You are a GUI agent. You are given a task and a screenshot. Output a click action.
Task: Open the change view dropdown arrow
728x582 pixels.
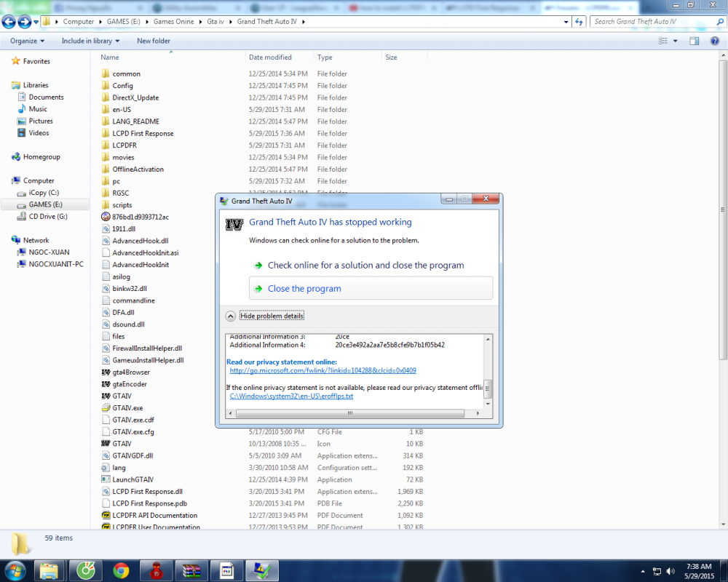(675, 41)
